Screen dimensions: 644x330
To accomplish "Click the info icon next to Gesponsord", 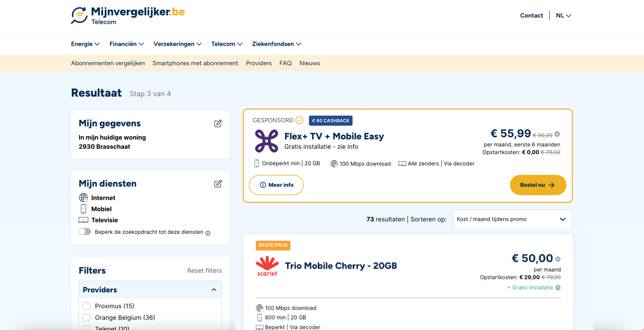I will [299, 120].
